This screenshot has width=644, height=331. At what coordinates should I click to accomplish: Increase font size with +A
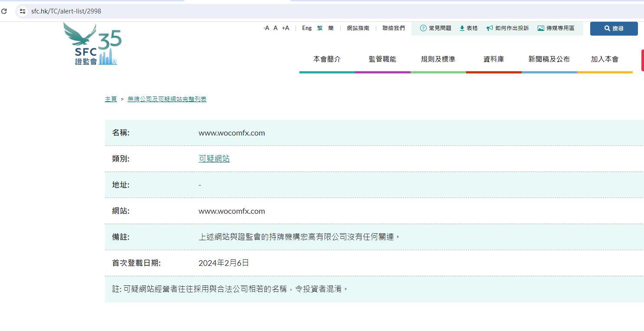[285, 28]
